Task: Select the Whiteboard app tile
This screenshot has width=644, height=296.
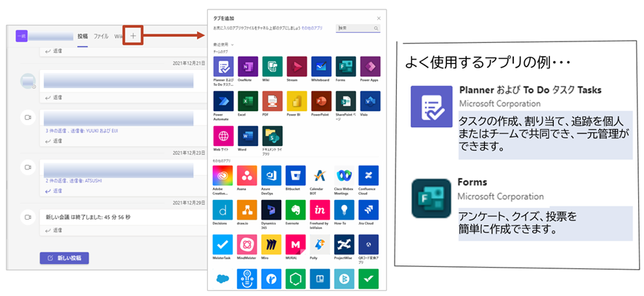Action: point(321,67)
